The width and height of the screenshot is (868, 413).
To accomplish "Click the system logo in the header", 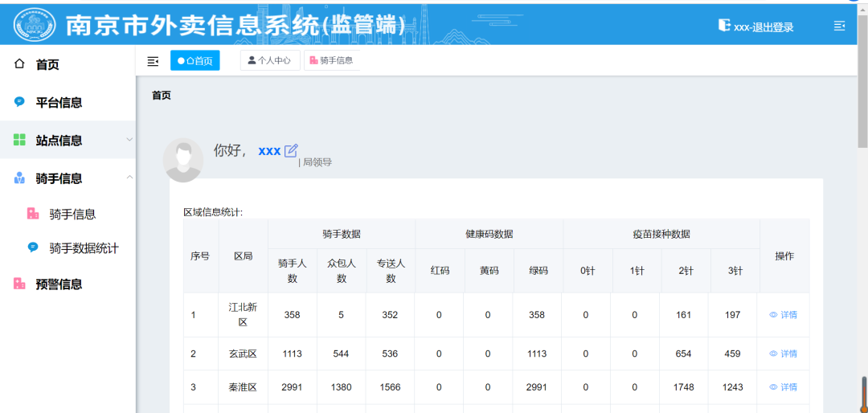I will (34, 25).
